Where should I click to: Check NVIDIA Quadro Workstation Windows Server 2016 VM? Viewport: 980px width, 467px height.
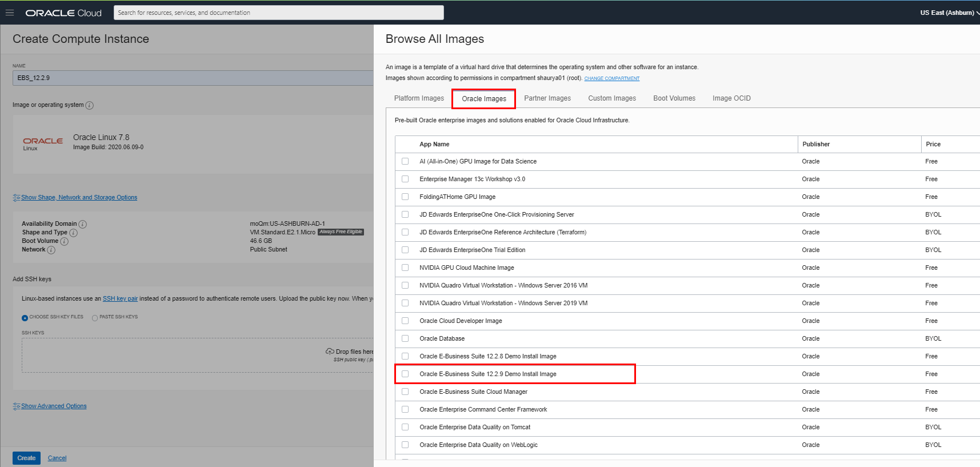click(405, 285)
